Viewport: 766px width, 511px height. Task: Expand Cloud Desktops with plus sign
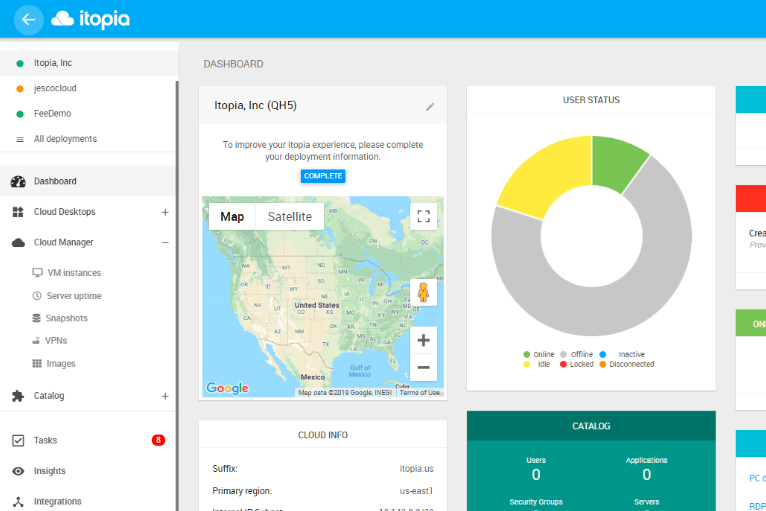pyautogui.click(x=165, y=213)
